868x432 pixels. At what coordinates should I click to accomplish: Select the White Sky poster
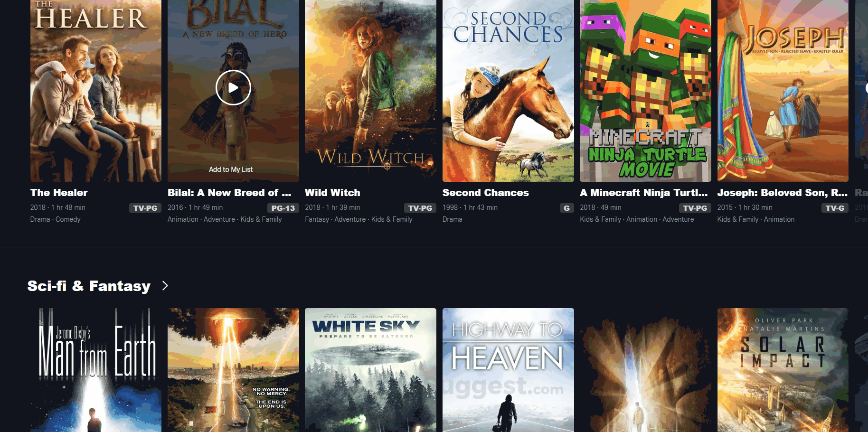(x=370, y=370)
